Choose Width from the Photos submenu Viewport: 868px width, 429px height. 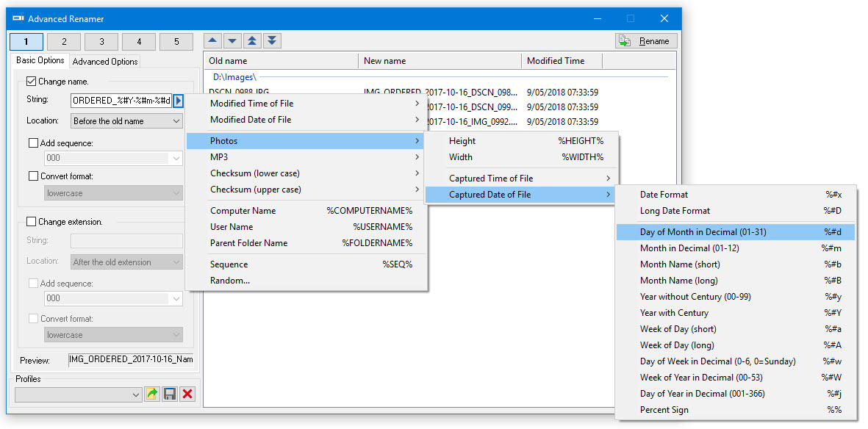520,157
